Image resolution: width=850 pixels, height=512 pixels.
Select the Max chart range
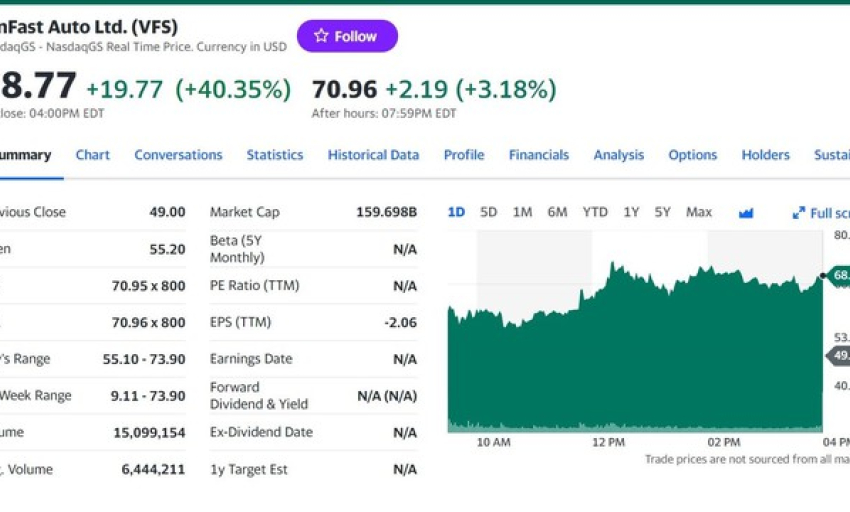(699, 212)
